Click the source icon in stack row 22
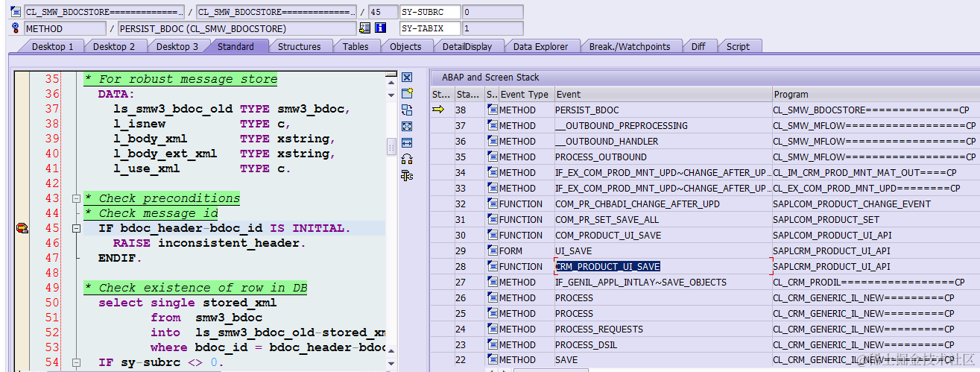The height and width of the screenshot is (372, 980). (x=492, y=359)
